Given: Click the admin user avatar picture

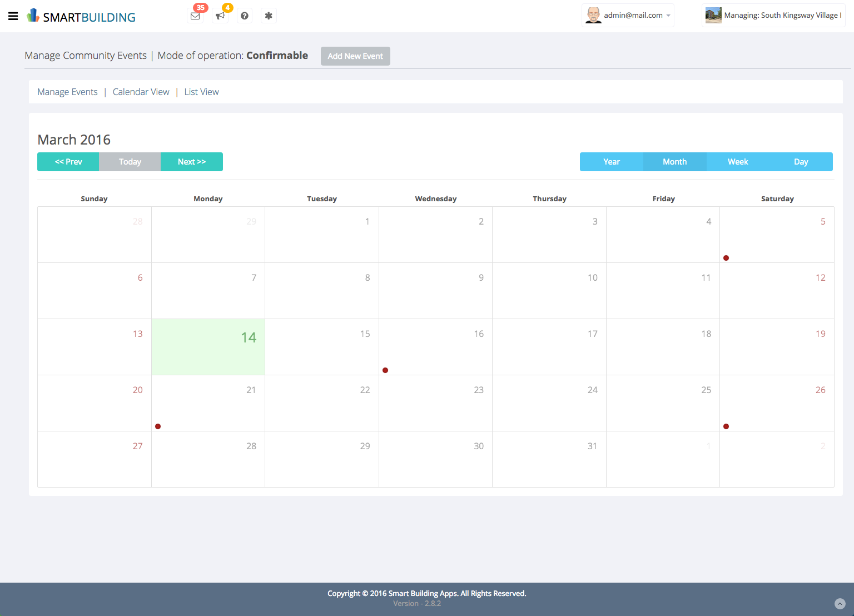Looking at the screenshot, I should click(593, 15).
